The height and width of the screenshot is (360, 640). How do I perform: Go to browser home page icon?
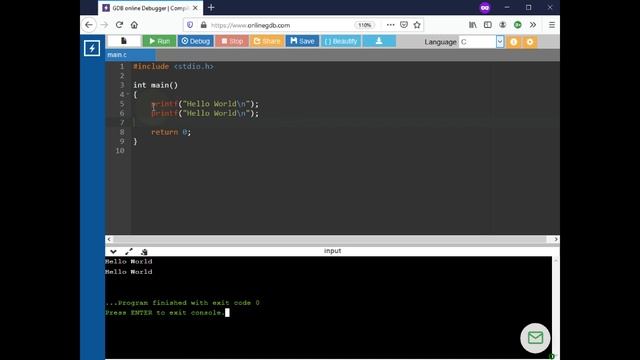point(134,25)
